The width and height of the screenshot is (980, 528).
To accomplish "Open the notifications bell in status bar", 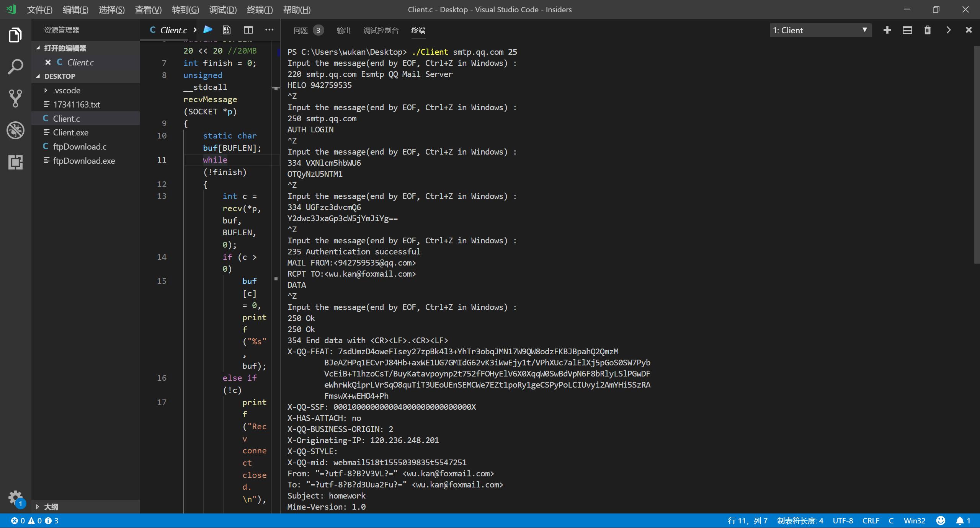I will tap(960, 521).
